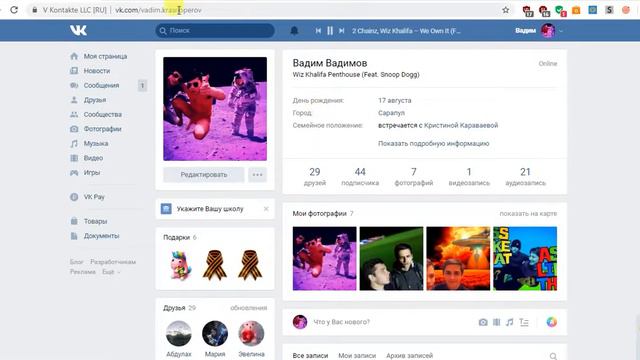Open the Разработчикам footer link

(x=113, y=262)
